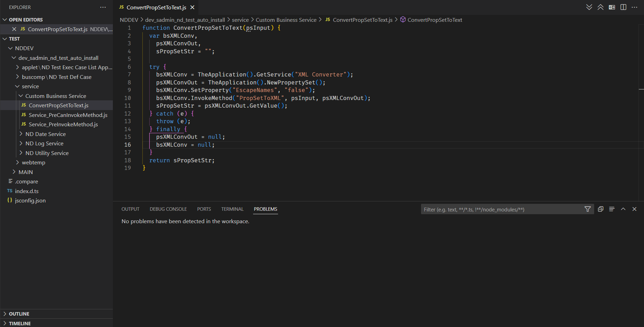Split the editor to the right
Screen dimensions: 644x327
(x=623, y=7)
